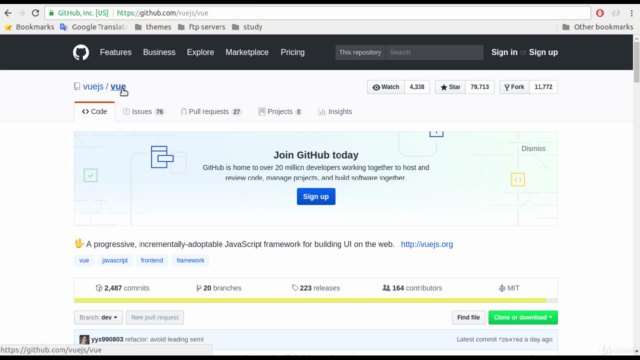Viewport: 640px width, 360px height.
Task: Open Features in GitHub nav
Action: click(x=116, y=52)
